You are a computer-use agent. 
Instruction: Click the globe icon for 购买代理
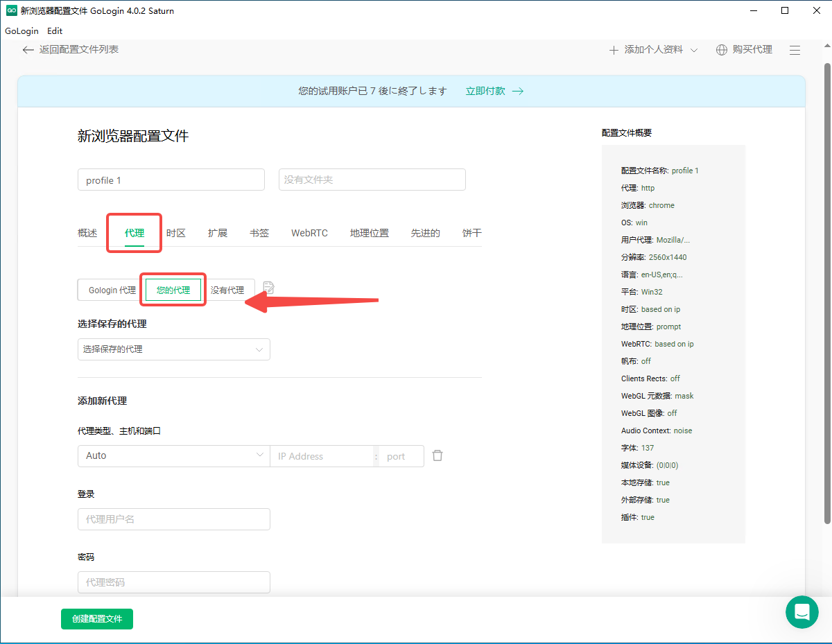(x=722, y=50)
